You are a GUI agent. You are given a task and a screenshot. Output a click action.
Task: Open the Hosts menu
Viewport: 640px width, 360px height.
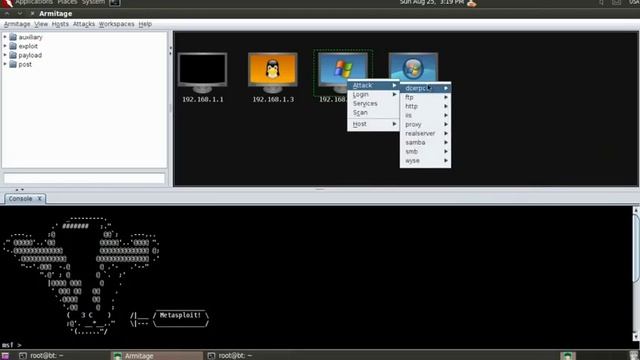60,24
